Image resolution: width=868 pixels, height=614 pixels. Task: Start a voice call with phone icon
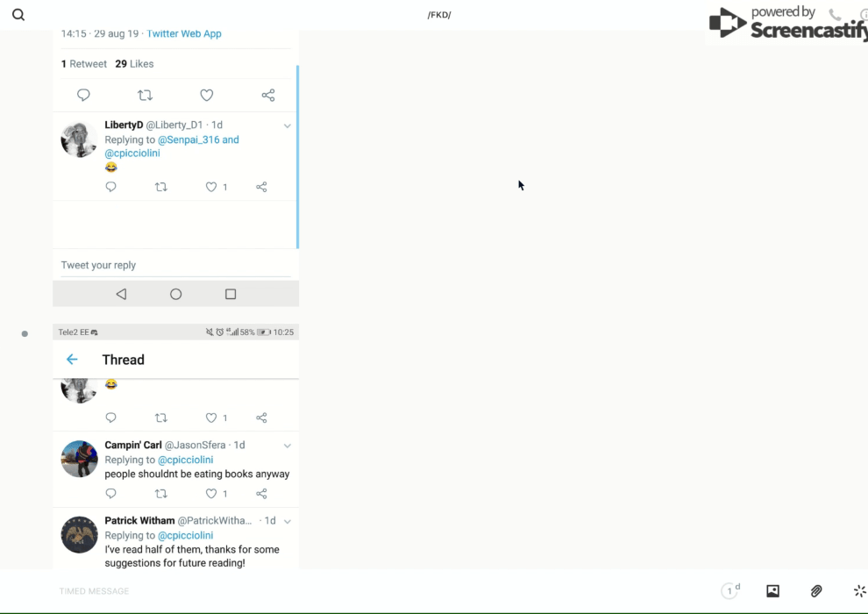(835, 15)
